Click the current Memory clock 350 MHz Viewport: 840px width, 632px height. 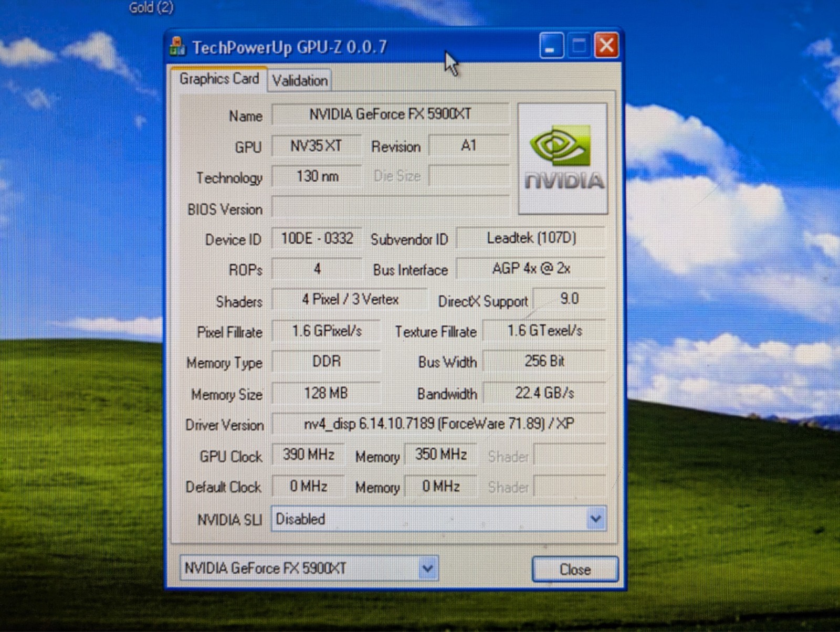pos(441,454)
